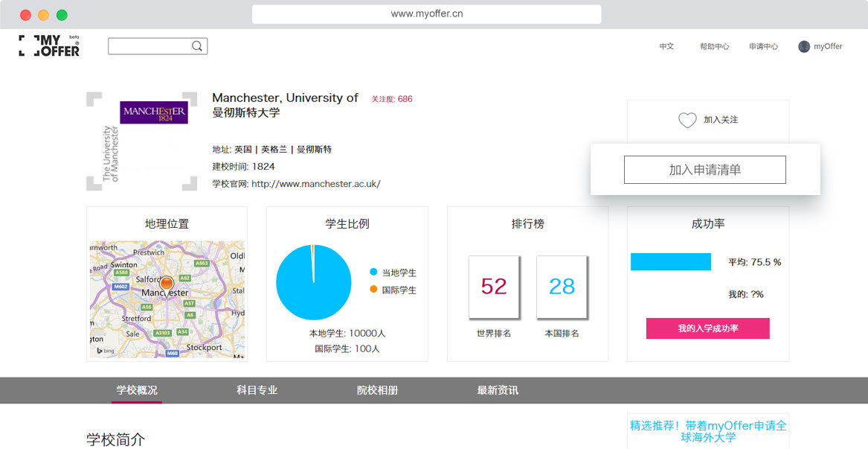Screen dimensions: 868x449
Task: Select the 学校概况 tab
Action: click(x=137, y=390)
